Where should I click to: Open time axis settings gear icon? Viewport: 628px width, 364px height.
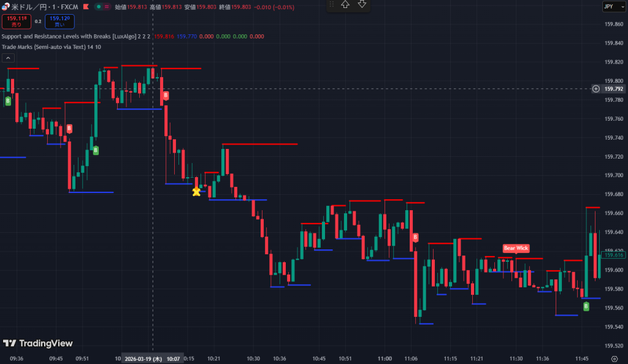(615, 358)
